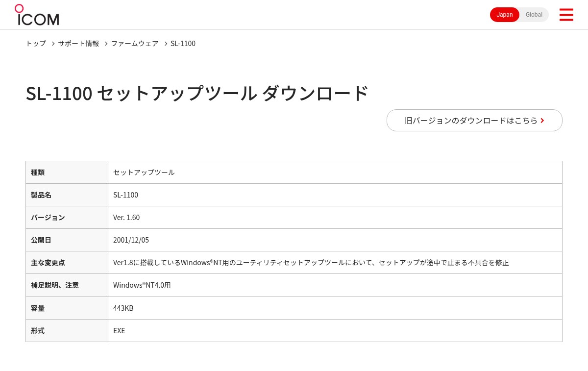The image size is (588, 371).
Task: Select the 容量 row header
Action: pyautogui.click(x=67, y=308)
